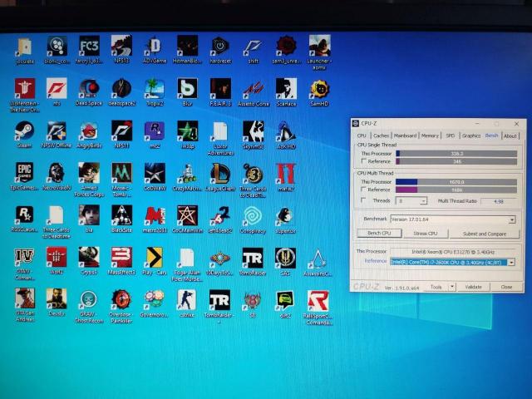This screenshot has width=532, height=399.
Task: Open the About tab
Action: 510,135
